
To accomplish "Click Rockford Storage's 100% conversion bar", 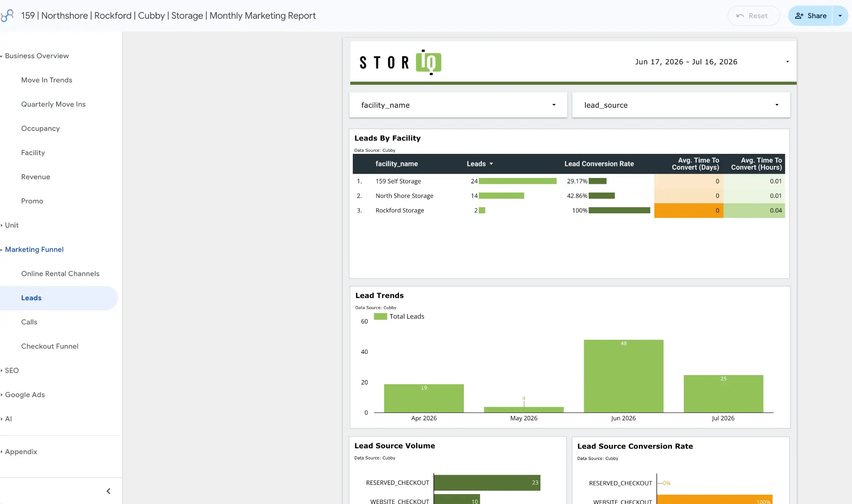I will click(x=619, y=210).
